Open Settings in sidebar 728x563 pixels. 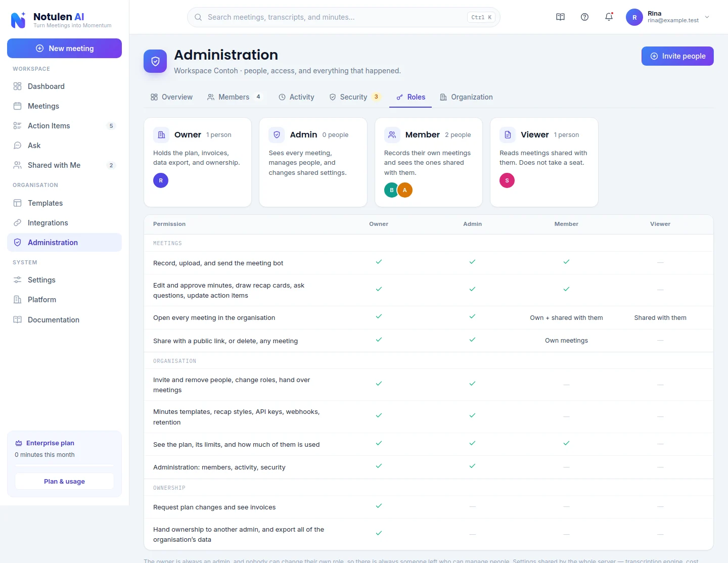point(64,280)
